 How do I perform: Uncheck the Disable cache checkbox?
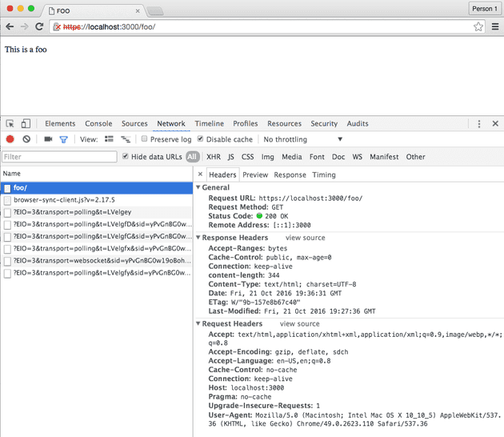(x=200, y=138)
